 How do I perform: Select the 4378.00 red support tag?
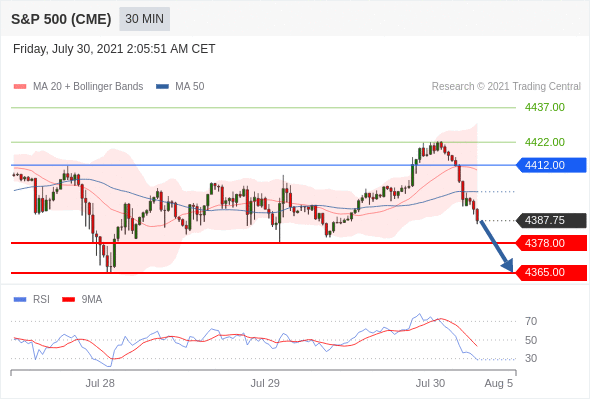(x=551, y=243)
